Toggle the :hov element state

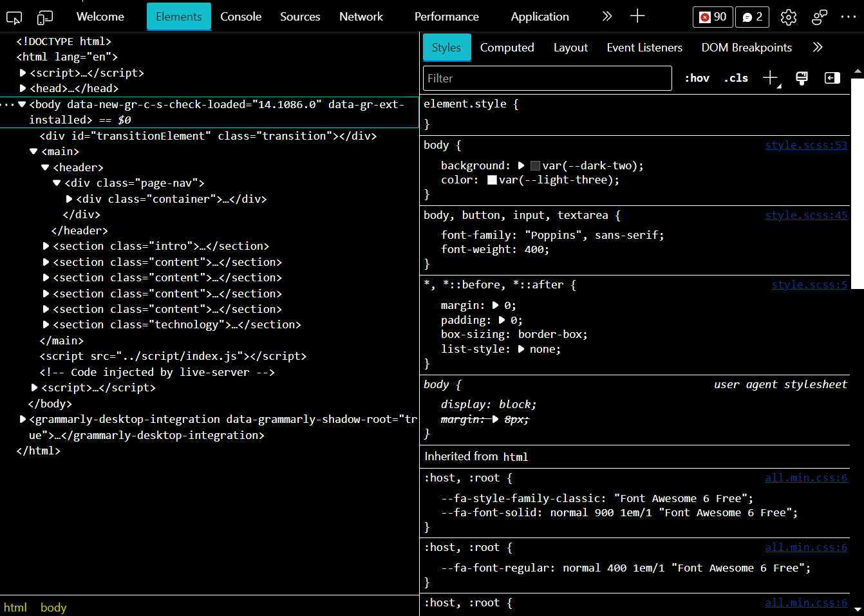tap(697, 79)
